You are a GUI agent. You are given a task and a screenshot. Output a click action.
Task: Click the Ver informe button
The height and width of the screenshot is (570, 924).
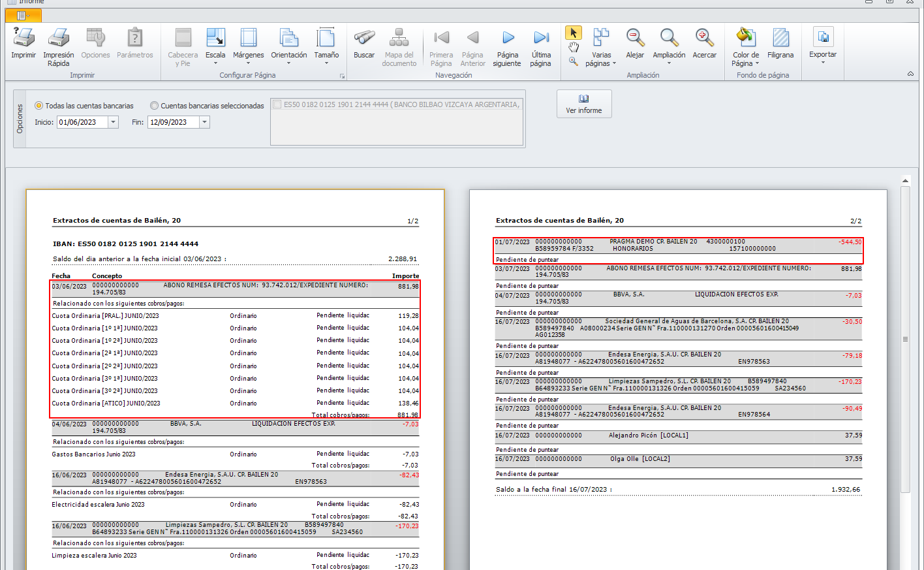click(x=584, y=104)
